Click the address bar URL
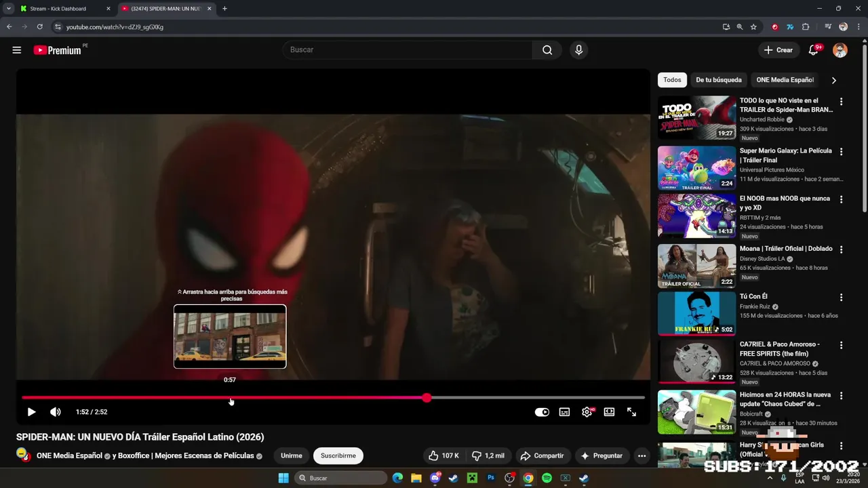This screenshot has width=868, height=488. tap(115, 27)
